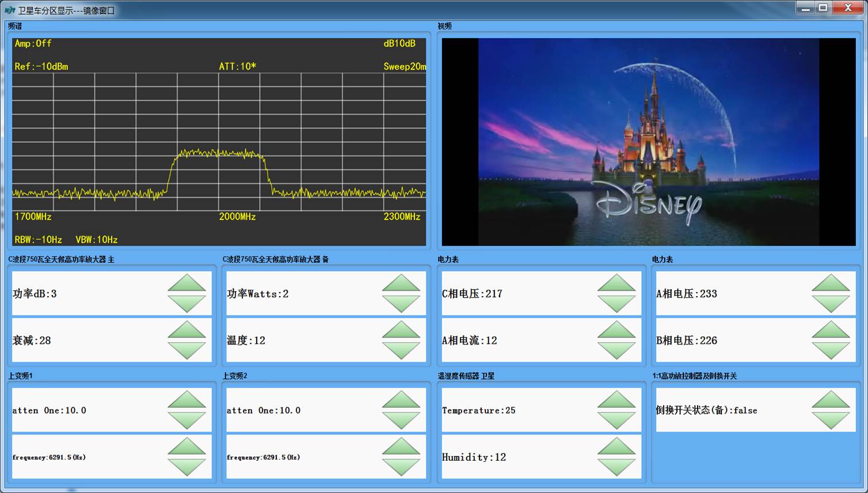Raise B相电压 with up arrow
Screen dimensions: 868x493
click(831, 330)
